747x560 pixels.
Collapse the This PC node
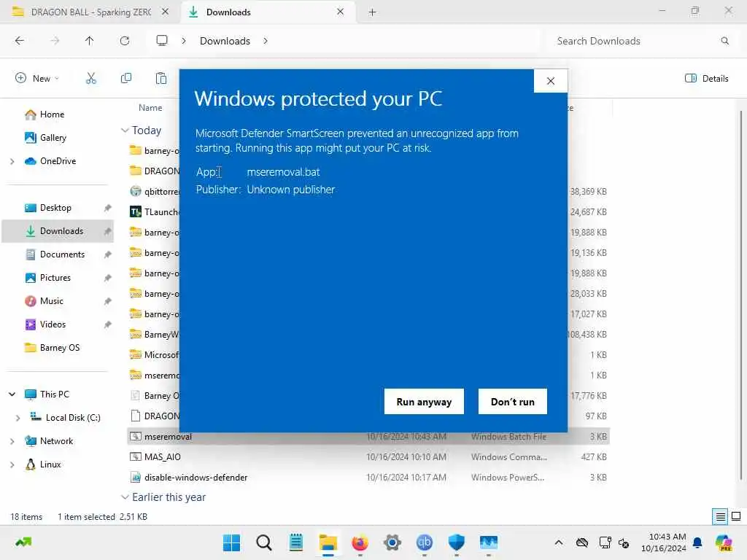(12, 394)
